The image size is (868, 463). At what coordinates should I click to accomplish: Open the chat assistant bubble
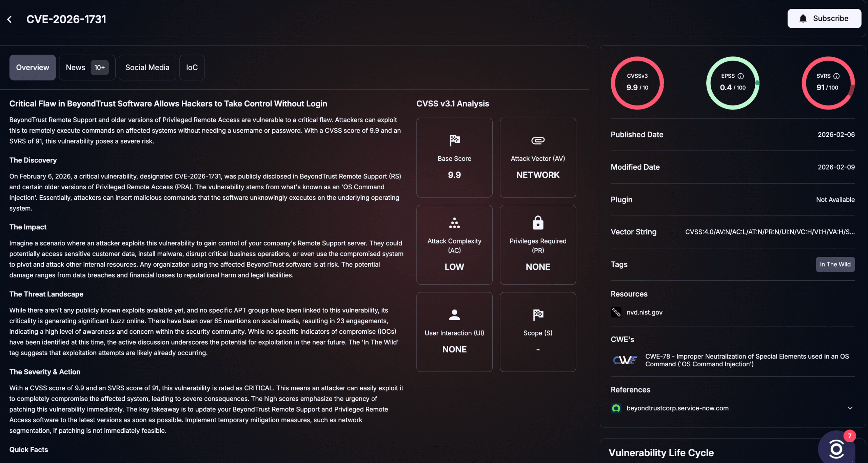[x=836, y=449]
